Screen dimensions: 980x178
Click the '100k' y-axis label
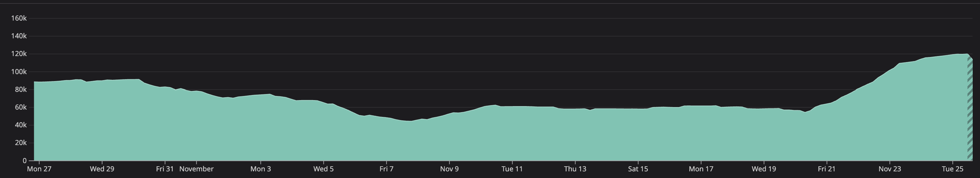click(19, 72)
